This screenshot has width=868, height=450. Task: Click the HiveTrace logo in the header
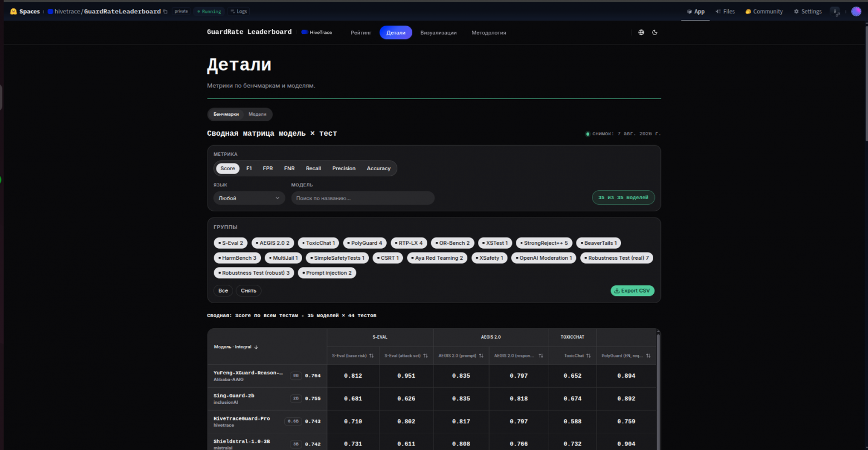(317, 32)
